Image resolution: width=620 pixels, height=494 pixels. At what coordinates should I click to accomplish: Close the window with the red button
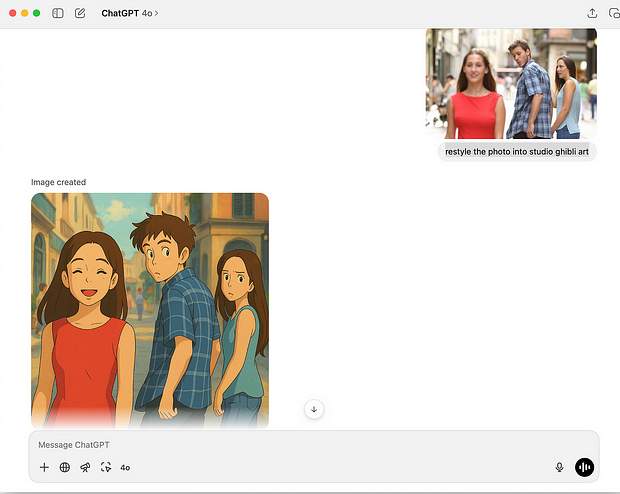click(13, 13)
